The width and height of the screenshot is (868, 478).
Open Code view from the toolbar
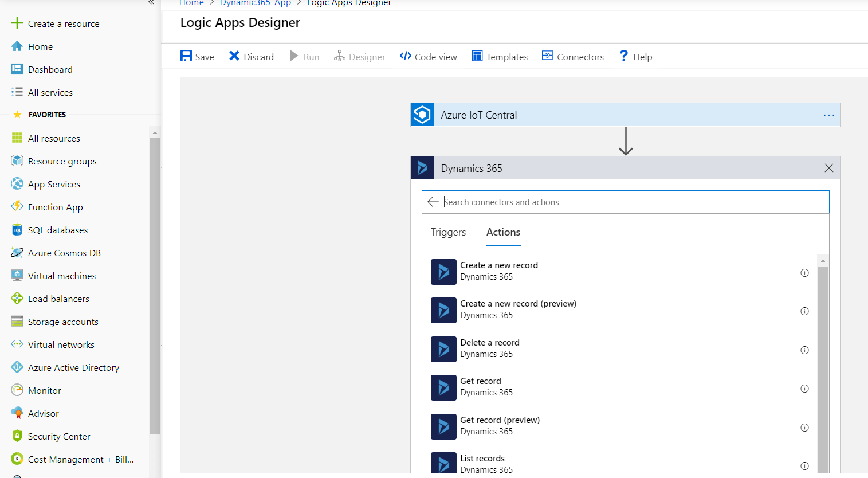(428, 57)
